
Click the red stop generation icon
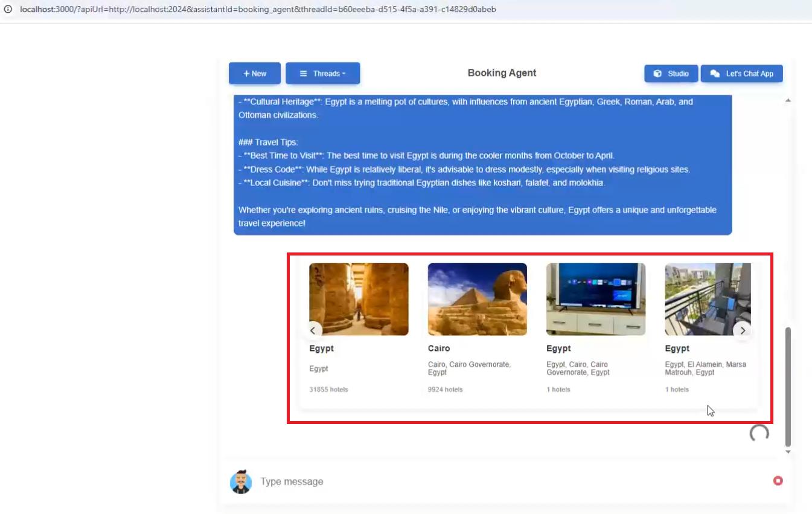pos(778,481)
